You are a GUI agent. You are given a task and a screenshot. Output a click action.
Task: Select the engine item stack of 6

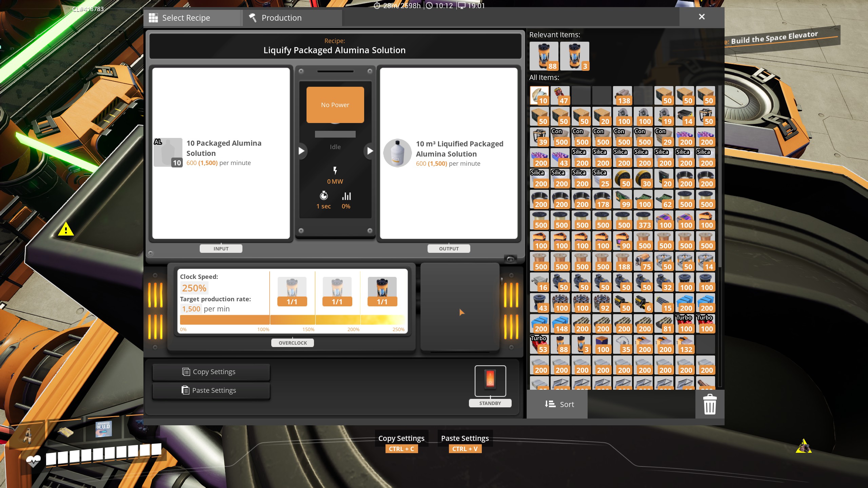643,303
